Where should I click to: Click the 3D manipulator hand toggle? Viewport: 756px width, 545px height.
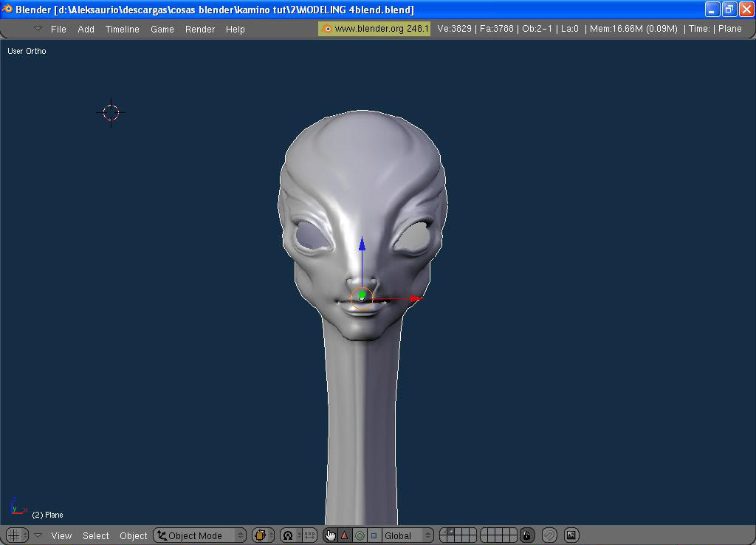[329, 535]
